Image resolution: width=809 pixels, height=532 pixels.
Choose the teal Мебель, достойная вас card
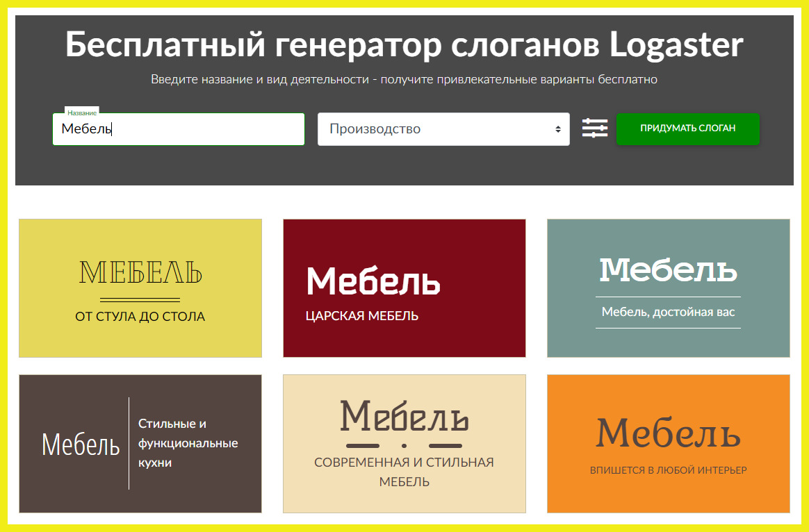coord(669,288)
